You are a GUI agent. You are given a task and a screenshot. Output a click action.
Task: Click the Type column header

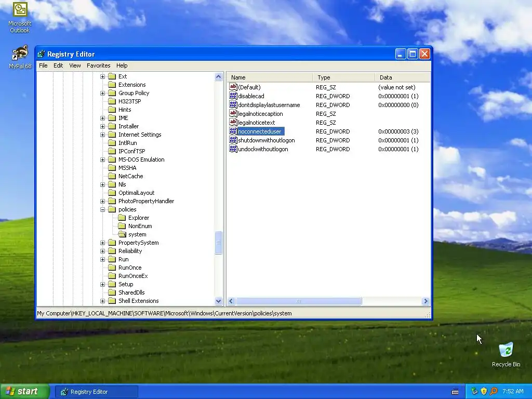pos(343,77)
